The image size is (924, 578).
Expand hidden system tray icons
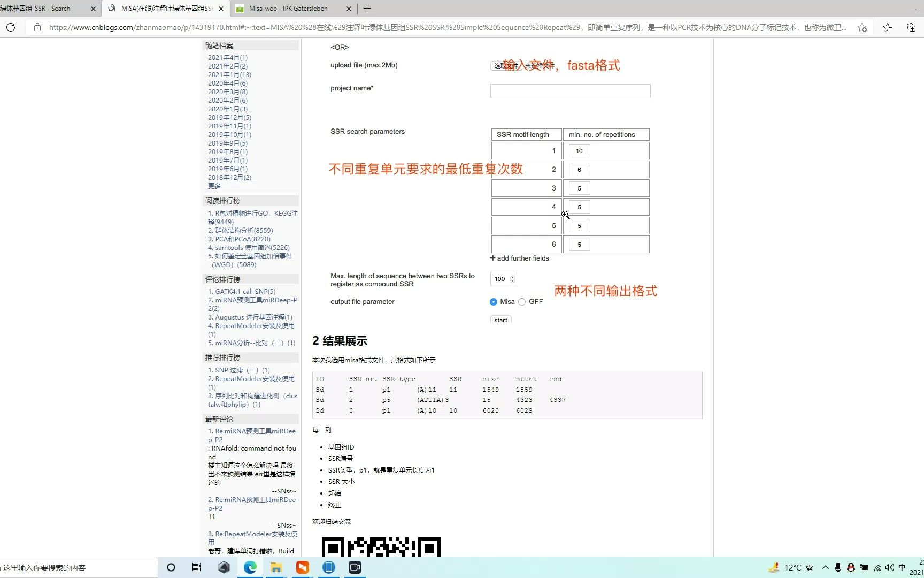(826, 567)
